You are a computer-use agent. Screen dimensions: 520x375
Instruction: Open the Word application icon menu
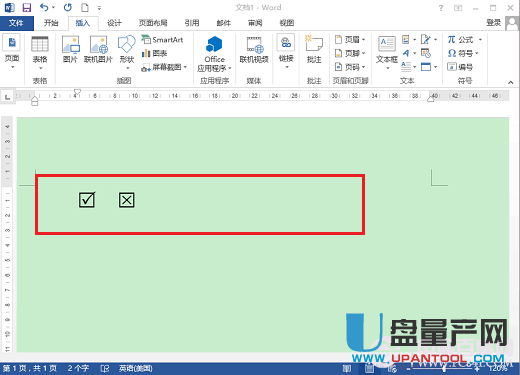click(x=9, y=7)
